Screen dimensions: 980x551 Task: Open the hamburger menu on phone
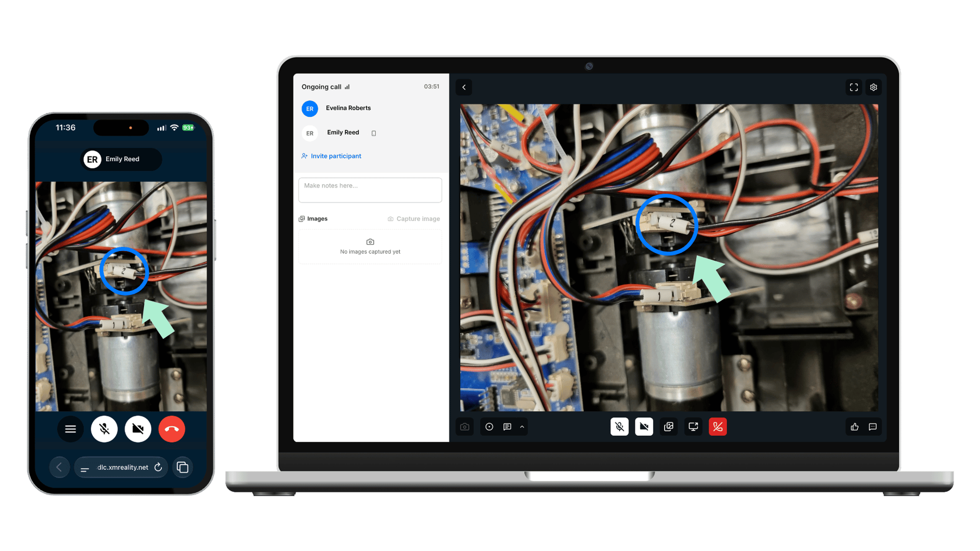click(70, 429)
